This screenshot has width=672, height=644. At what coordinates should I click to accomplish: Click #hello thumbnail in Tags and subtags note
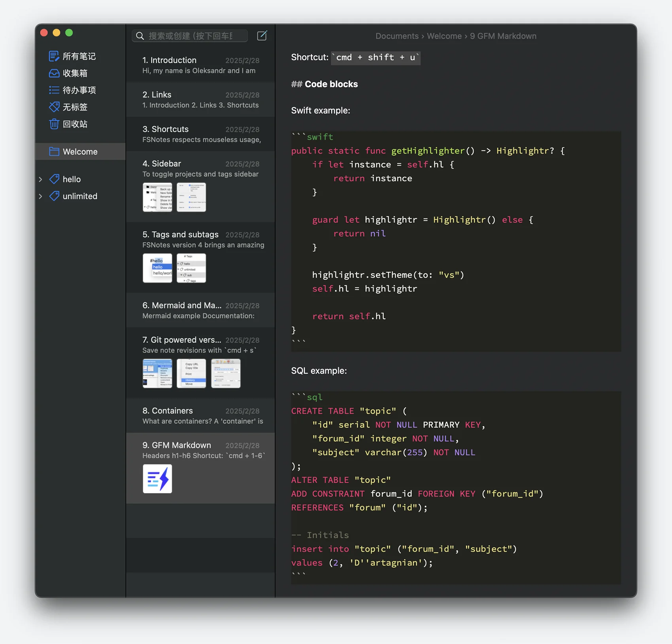coord(157,268)
